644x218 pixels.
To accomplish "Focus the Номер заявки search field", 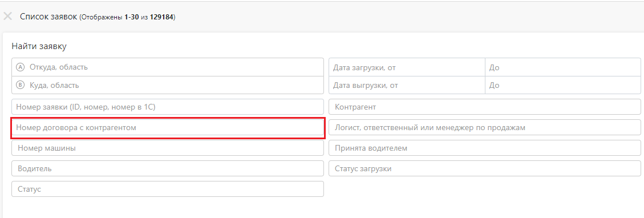I will pyautogui.click(x=168, y=107).
